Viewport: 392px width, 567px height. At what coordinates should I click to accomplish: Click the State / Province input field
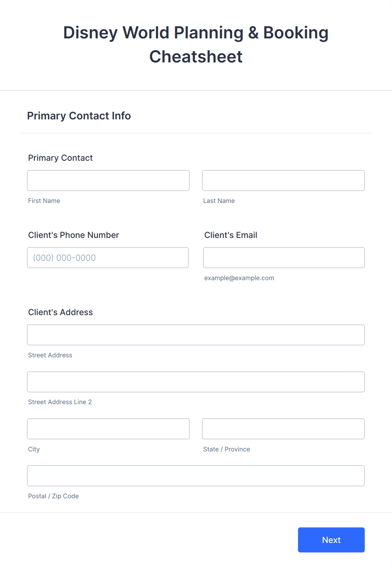283,429
